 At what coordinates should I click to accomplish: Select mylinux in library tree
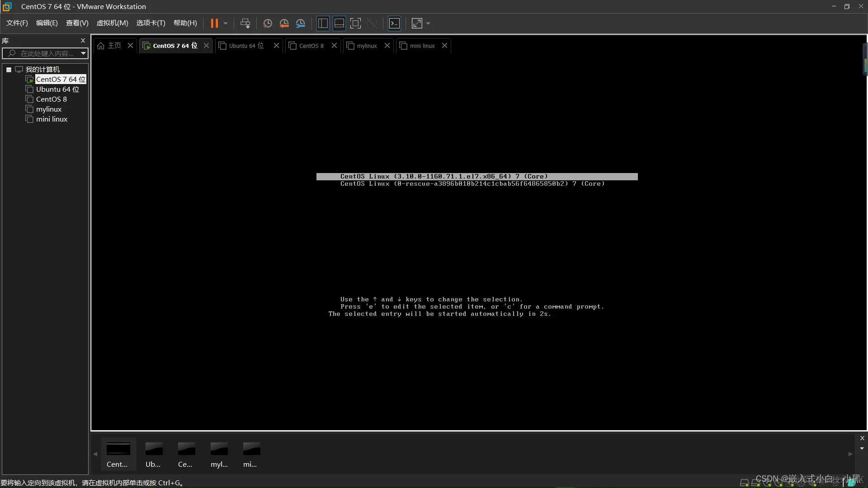(x=48, y=109)
